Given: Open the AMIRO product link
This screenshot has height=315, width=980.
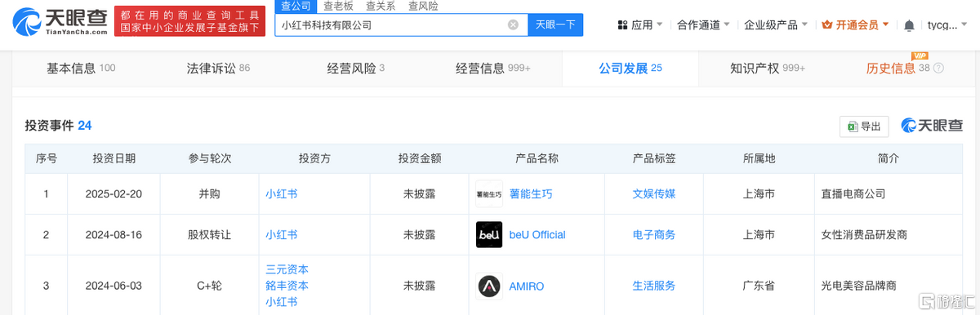Looking at the screenshot, I should [527, 286].
